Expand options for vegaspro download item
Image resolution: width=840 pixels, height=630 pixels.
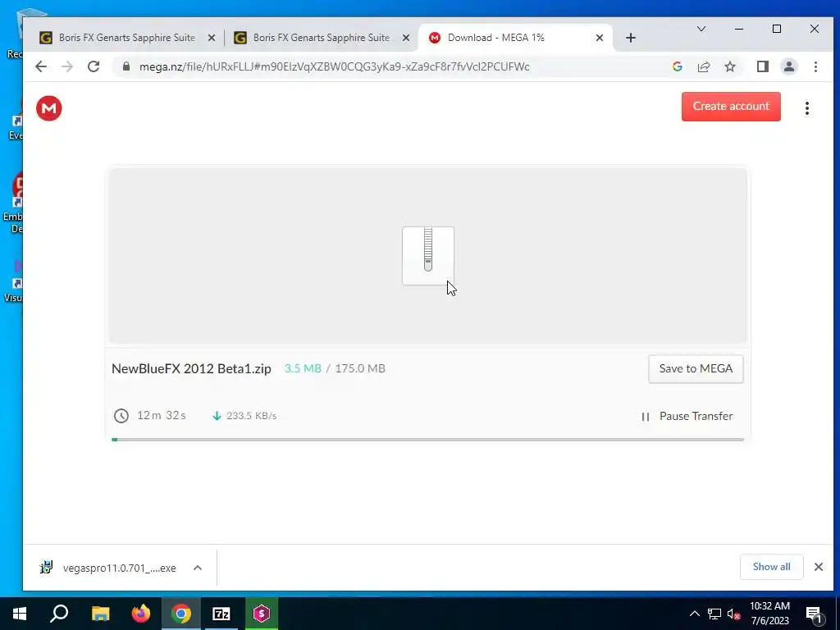pyautogui.click(x=197, y=568)
